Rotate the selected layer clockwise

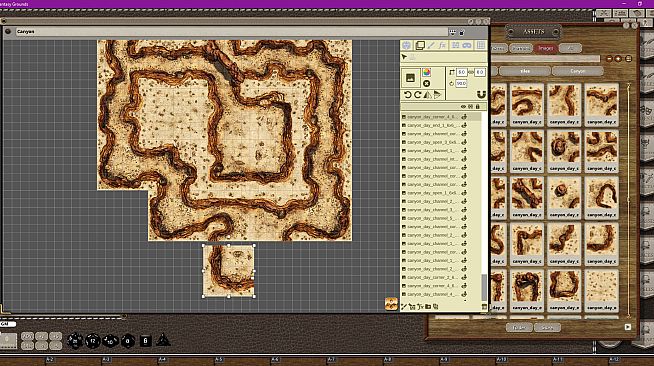coord(417,95)
